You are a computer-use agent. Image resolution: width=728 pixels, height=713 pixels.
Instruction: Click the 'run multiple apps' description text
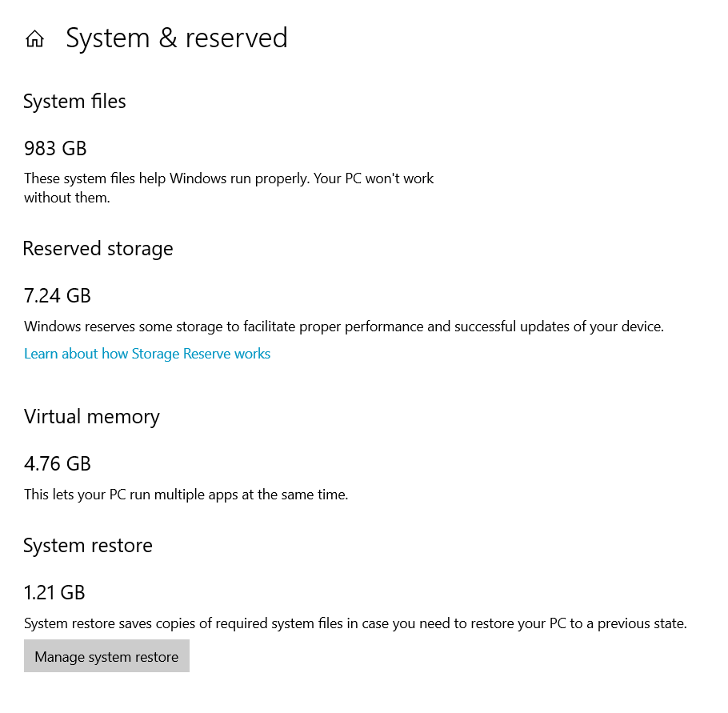pos(186,495)
